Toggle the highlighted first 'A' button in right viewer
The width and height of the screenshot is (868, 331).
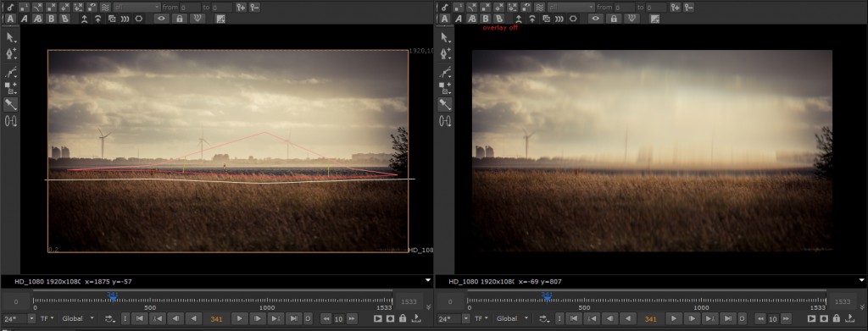[x=445, y=19]
